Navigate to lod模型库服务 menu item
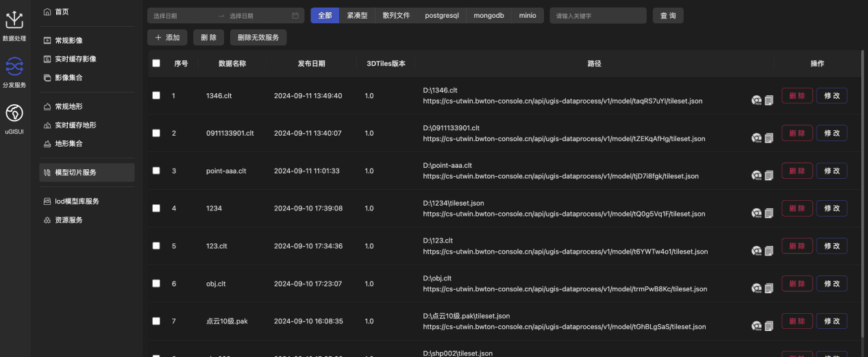The width and height of the screenshot is (868, 357). [x=76, y=201]
